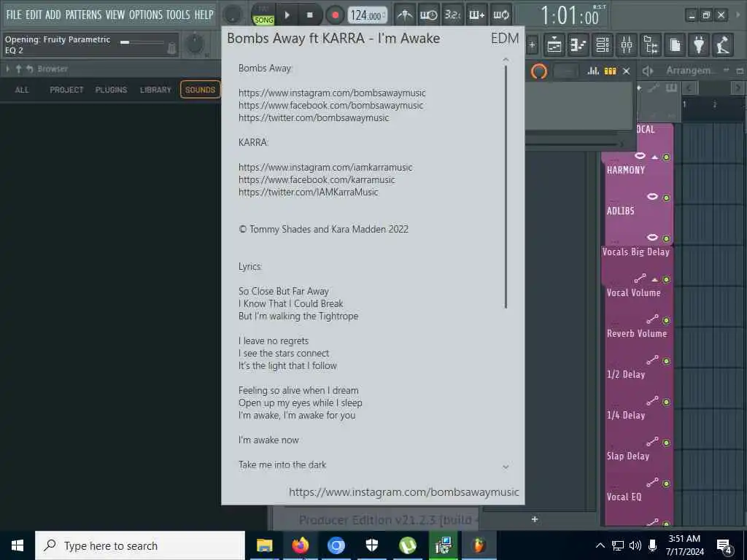This screenshot has width=747, height=560.
Task: Click the plug icon in the toolbar
Action: tap(699, 45)
